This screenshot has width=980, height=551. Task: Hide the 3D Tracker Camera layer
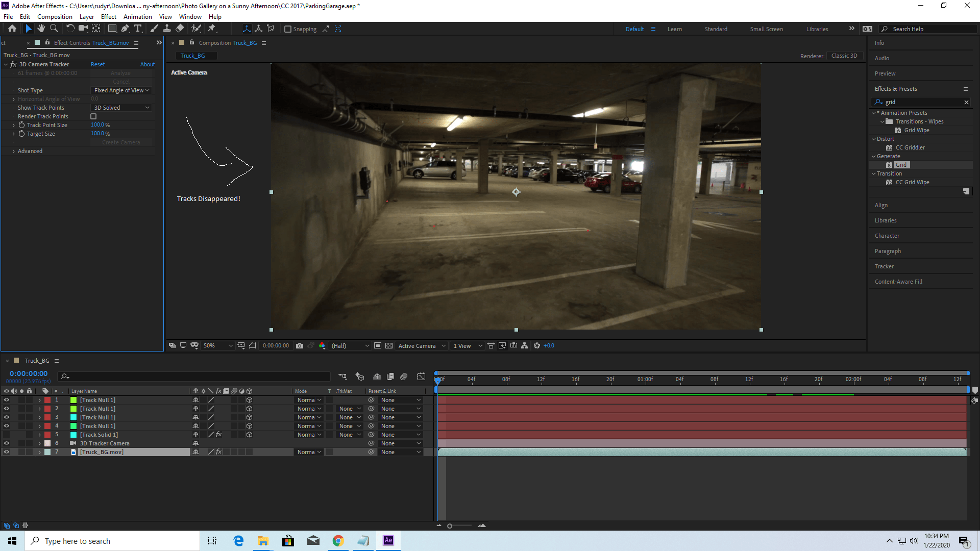(7, 443)
